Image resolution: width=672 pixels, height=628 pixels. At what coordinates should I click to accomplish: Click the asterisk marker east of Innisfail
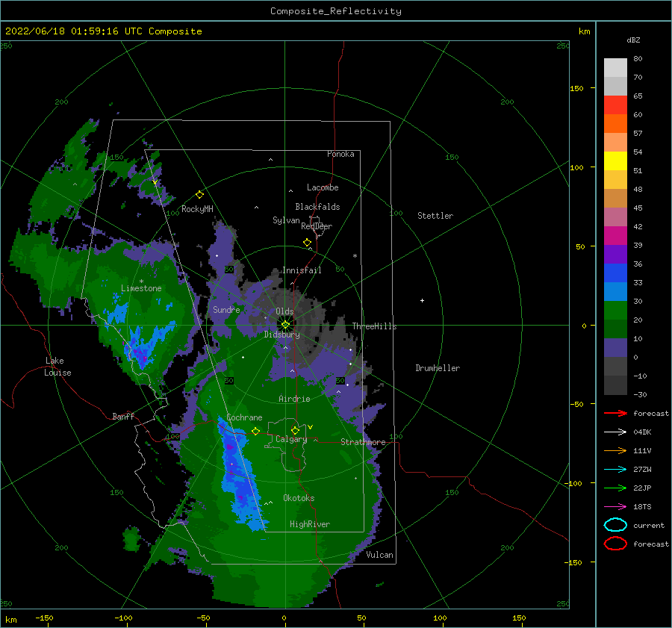click(355, 256)
